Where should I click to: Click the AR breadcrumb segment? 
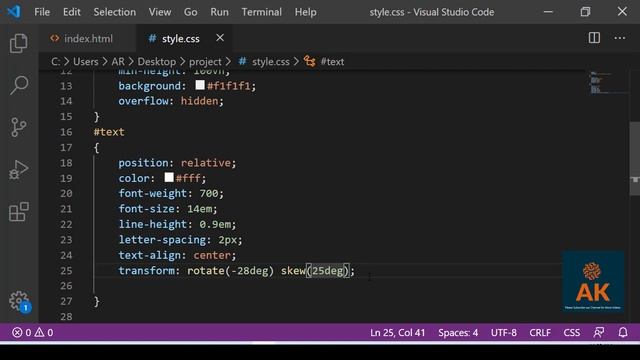pyautogui.click(x=118, y=62)
